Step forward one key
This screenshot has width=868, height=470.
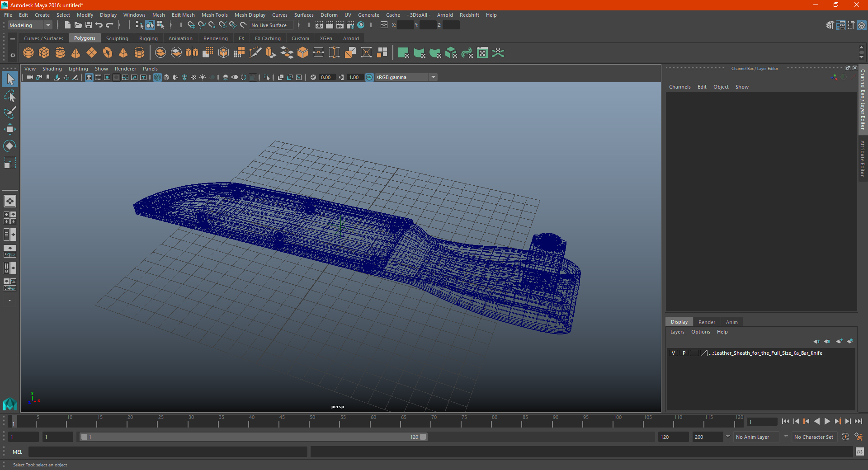tap(838, 421)
